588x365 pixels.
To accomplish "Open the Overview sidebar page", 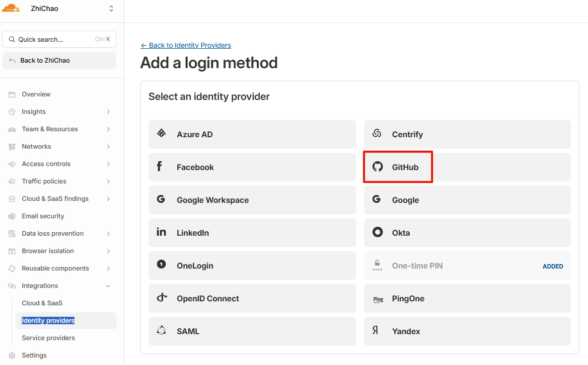I will tap(36, 94).
